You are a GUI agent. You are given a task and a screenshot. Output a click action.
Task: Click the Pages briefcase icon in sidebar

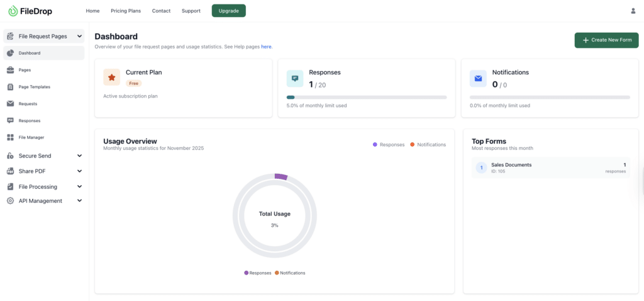pos(10,70)
